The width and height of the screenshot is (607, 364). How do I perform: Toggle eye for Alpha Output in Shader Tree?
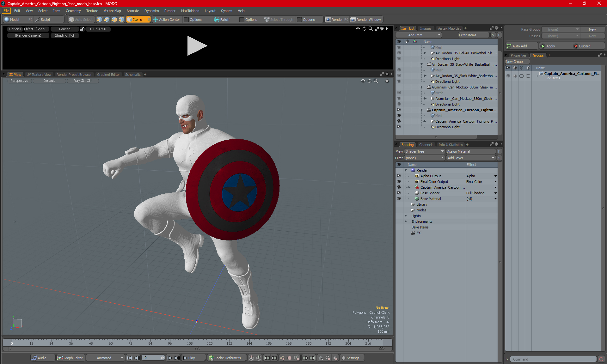click(x=399, y=176)
